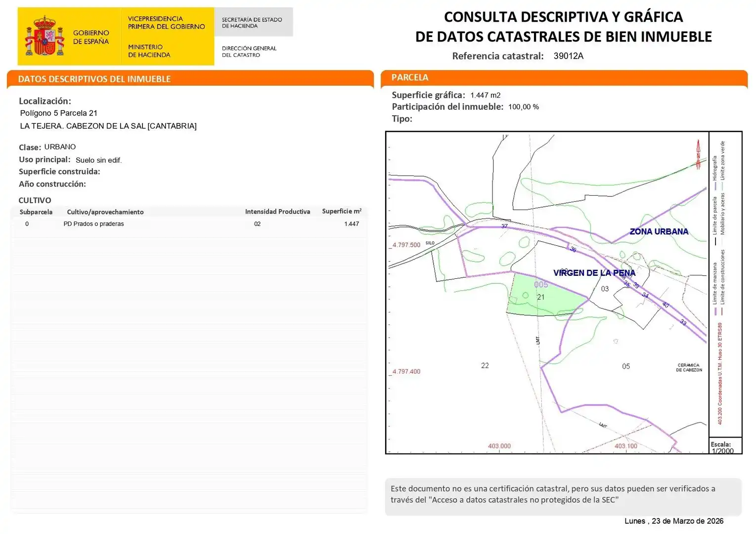
Task: Click the Intensidad Productiva column header
Action: tap(277, 212)
